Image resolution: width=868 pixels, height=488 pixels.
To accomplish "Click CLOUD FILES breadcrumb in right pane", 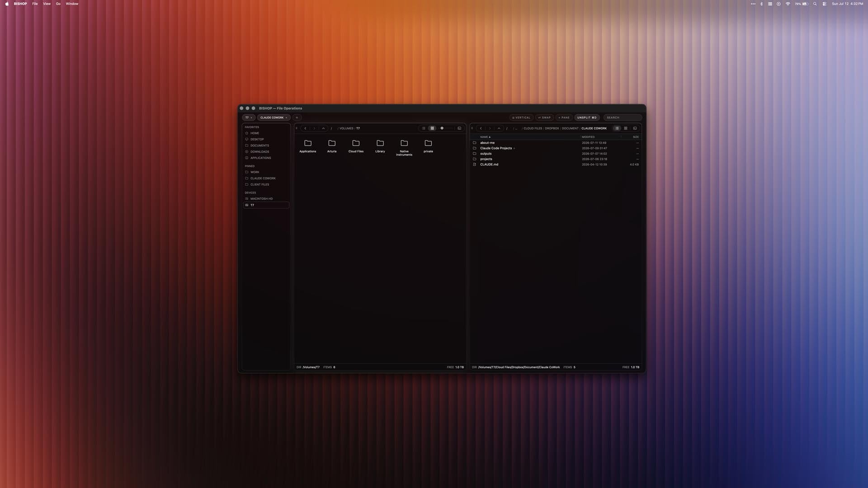I will pos(533,128).
